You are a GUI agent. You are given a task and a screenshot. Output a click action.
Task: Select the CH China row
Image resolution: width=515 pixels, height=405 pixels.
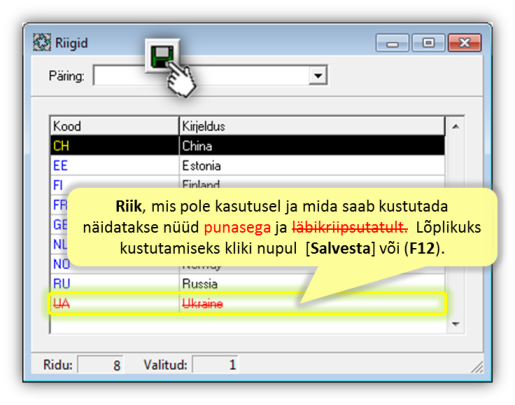point(247,146)
